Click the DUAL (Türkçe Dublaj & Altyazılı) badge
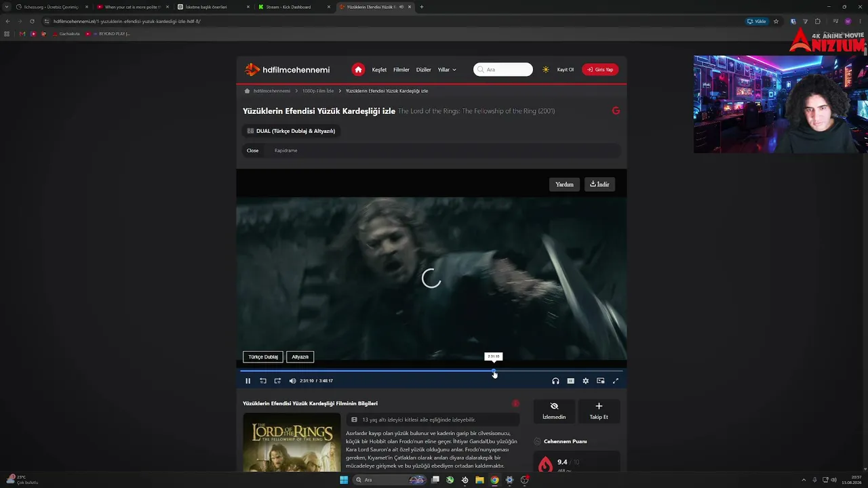 (291, 131)
